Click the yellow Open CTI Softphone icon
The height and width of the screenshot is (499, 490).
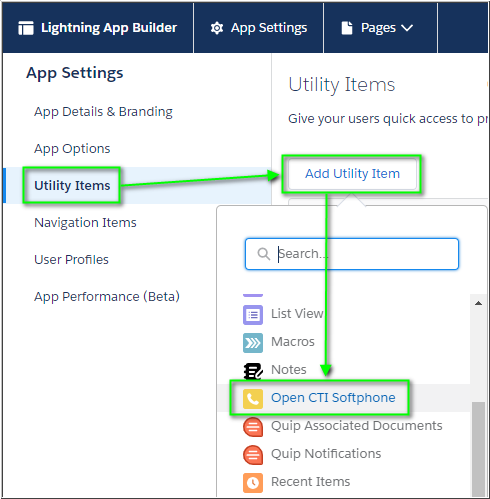point(253,399)
